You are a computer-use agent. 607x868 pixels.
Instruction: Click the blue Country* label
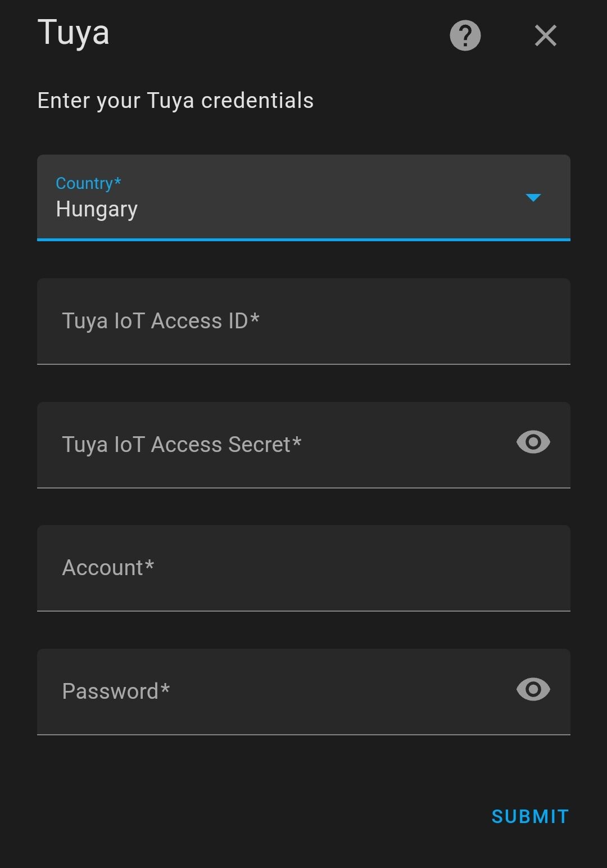[88, 183]
